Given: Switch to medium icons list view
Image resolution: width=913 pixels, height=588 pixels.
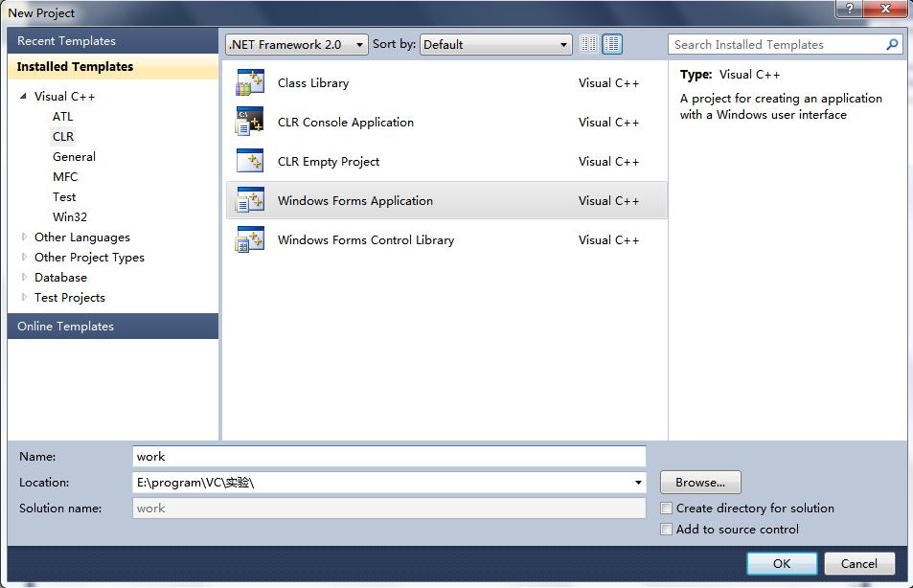Looking at the screenshot, I should [x=612, y=44].
